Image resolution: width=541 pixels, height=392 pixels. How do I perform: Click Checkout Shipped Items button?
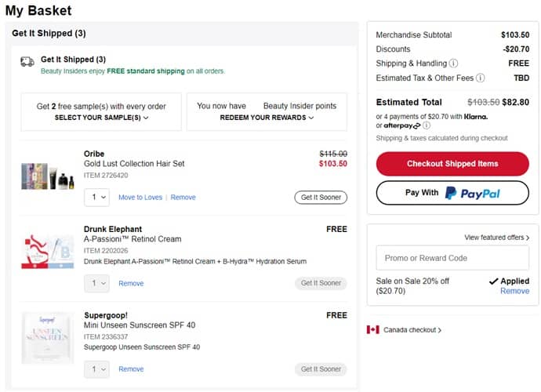[x=452, y=164]
